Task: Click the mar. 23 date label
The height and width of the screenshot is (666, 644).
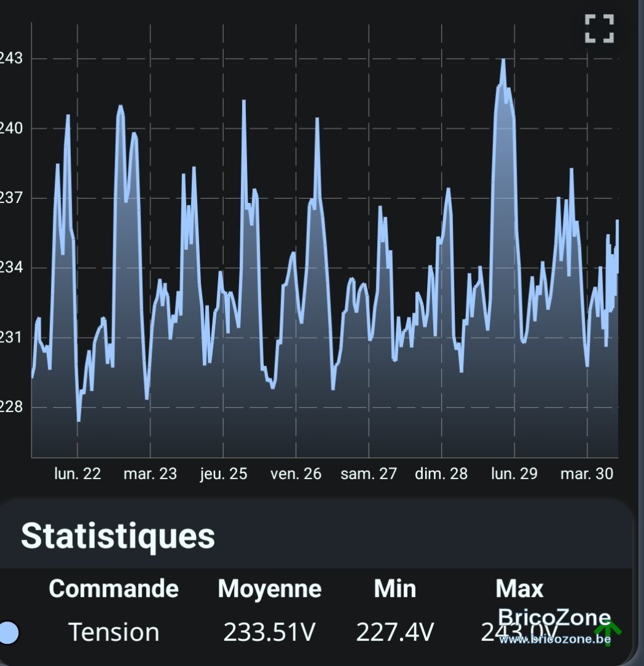Action: [x=150, y=474]
